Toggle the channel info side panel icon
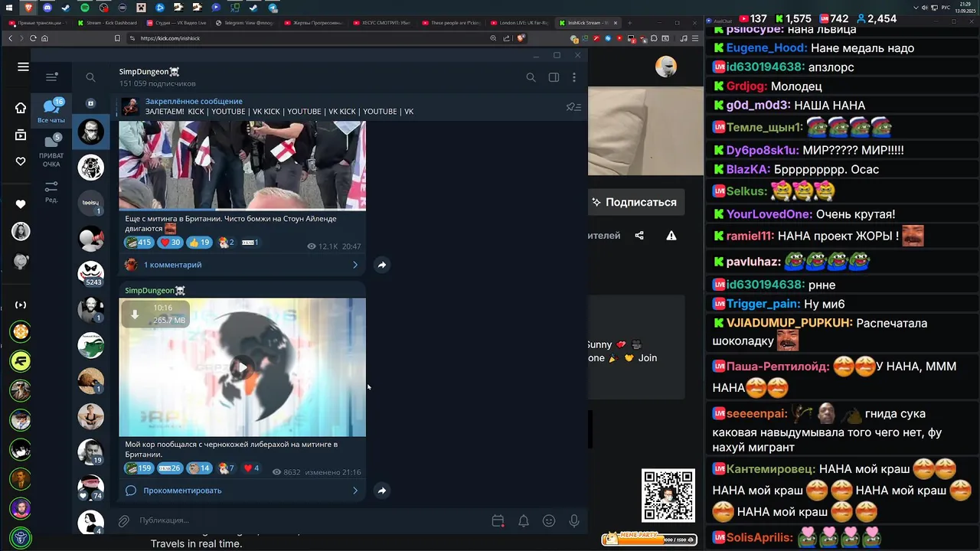 click(x=554, y=77)
